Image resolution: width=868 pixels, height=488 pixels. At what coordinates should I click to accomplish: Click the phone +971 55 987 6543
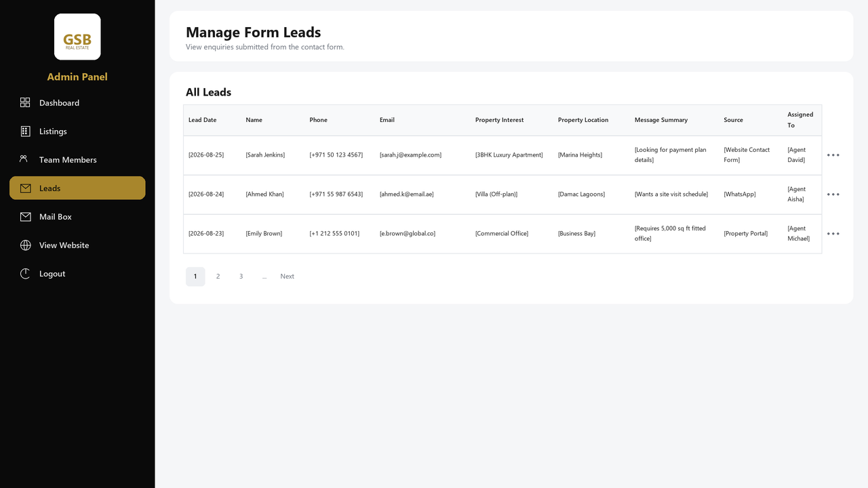click(x=336, y=195)
